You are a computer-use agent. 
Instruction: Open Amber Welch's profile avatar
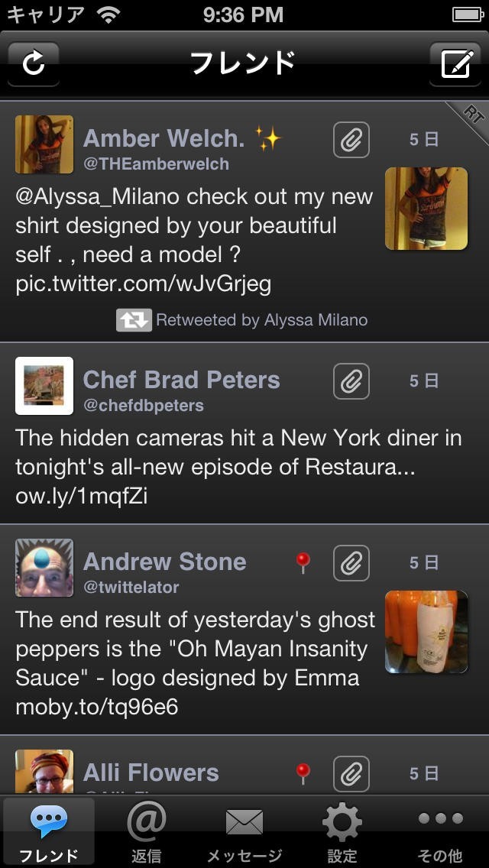pos(44,144)
